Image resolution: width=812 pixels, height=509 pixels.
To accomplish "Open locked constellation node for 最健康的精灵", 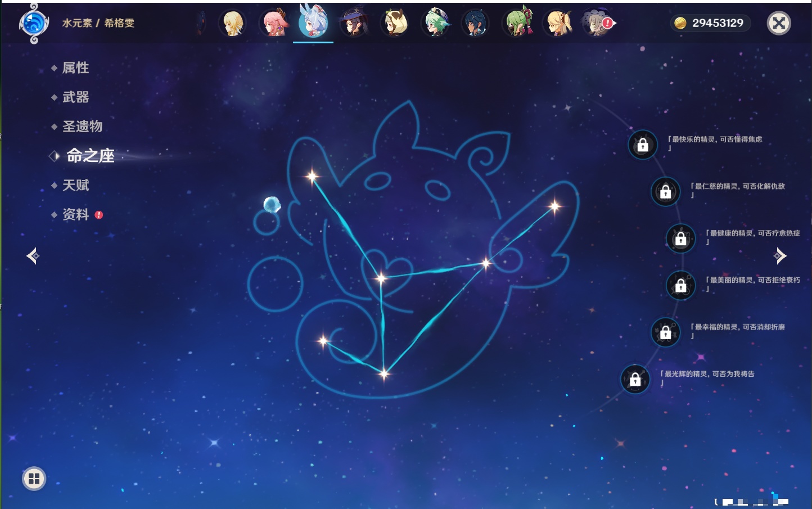I will click(681, 238).
